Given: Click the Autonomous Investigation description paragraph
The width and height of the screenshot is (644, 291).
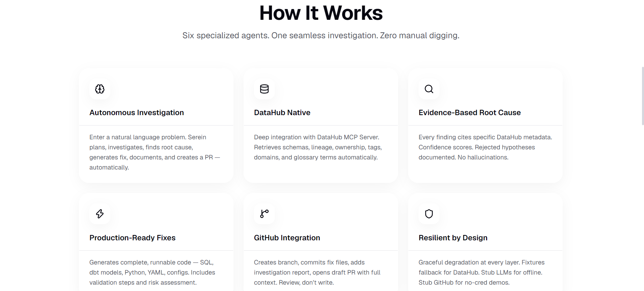Looking at the screenshot, I should (x=155, y=152).
